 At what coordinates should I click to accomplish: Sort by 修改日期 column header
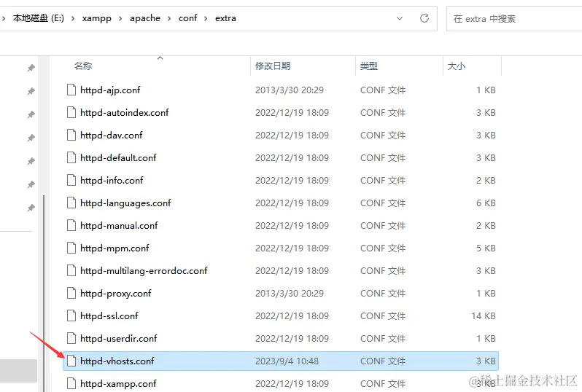pyautogui.click(x=273, y=66)
